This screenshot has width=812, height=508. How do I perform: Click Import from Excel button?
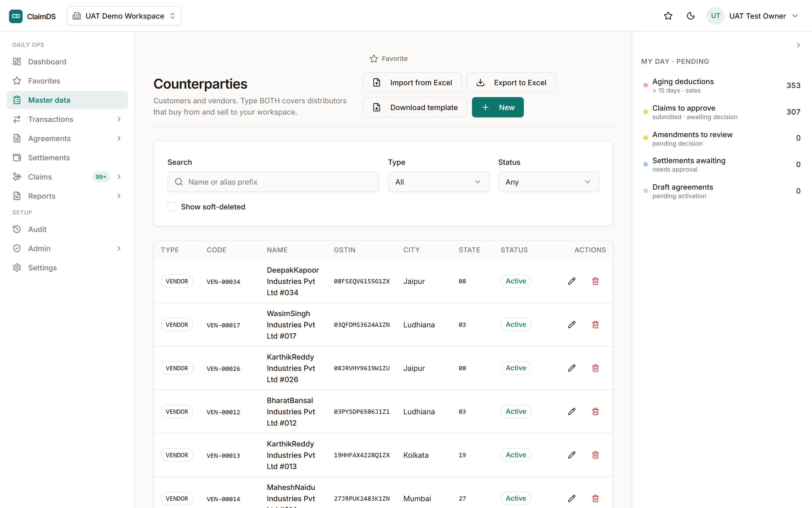[x=412, y=83]
